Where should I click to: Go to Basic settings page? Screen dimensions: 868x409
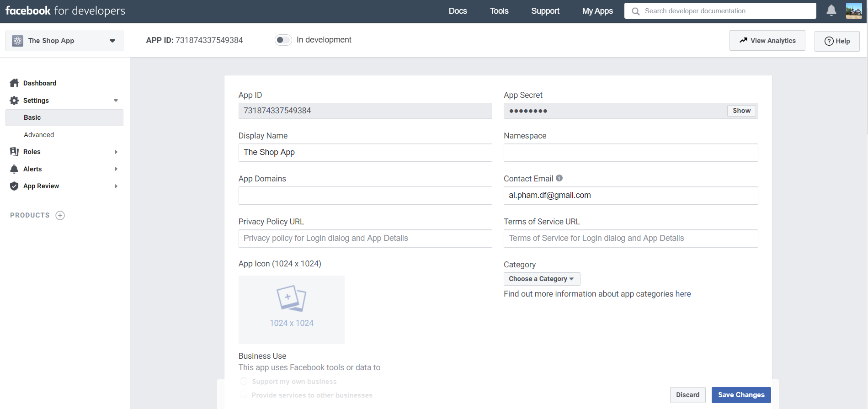[x=64, y=117]
